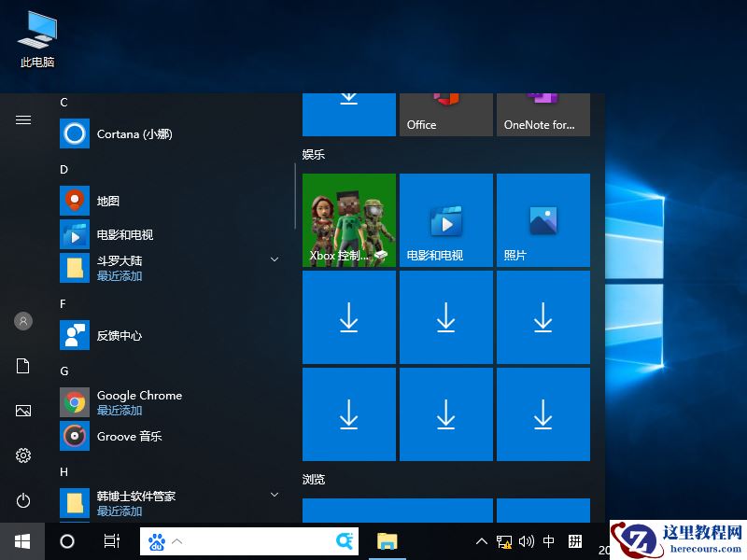Screen dimensions: 747x560
Task: Expand the 斗罗大陆 app group chevron
Action: (x=274, y=259)
